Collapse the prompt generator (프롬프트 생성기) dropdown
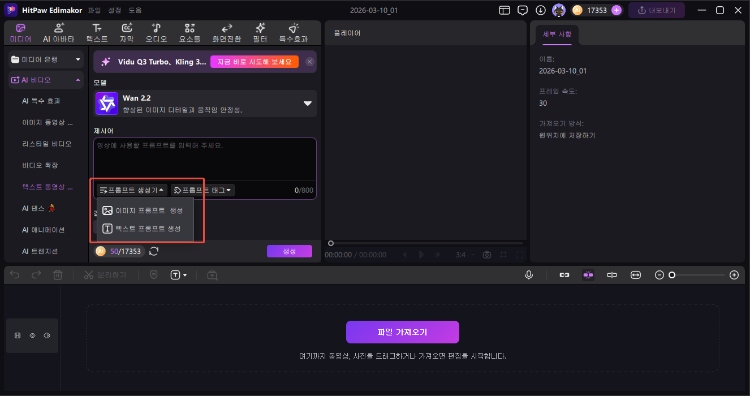Screen dimensions: 750x396 point(132,190)
